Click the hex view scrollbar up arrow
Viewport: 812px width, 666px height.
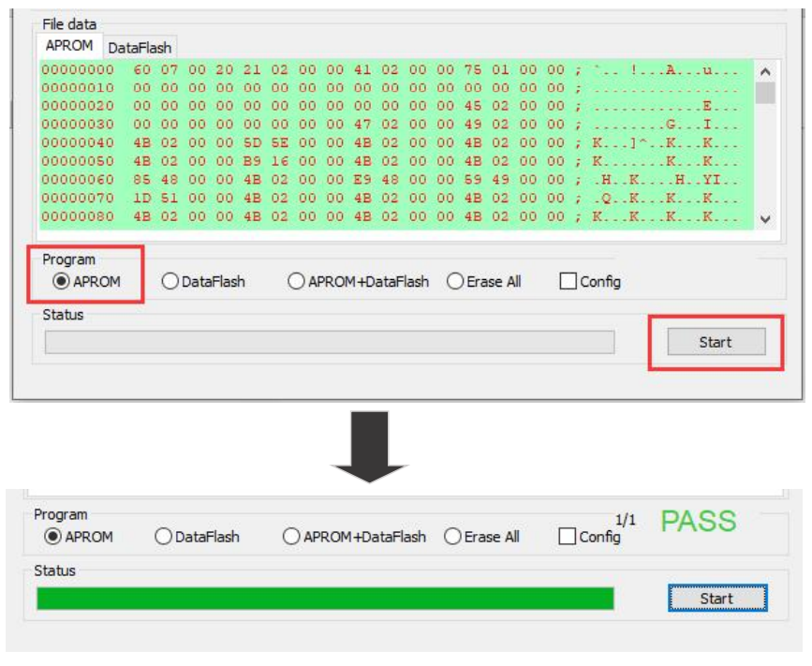point(764,71)
